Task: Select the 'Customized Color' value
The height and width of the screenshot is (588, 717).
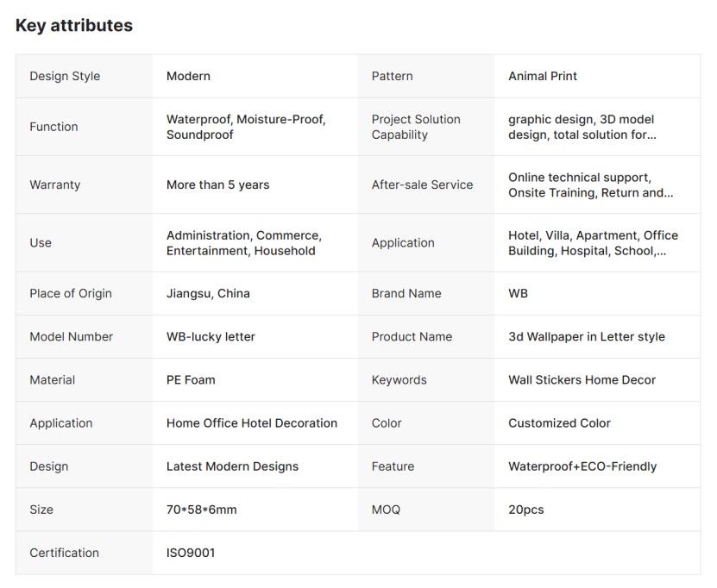Action: click(559, 422)
